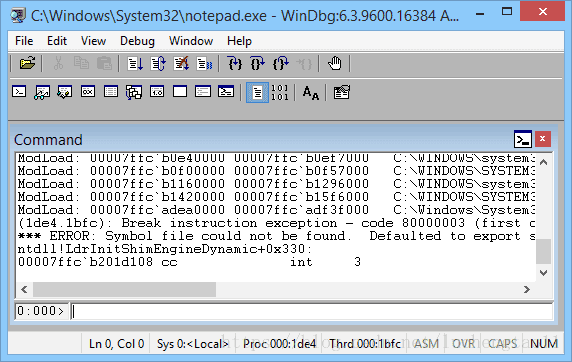Click the Step Into icon
This screenshot has width=572, height=362.
tap(235, 63)
